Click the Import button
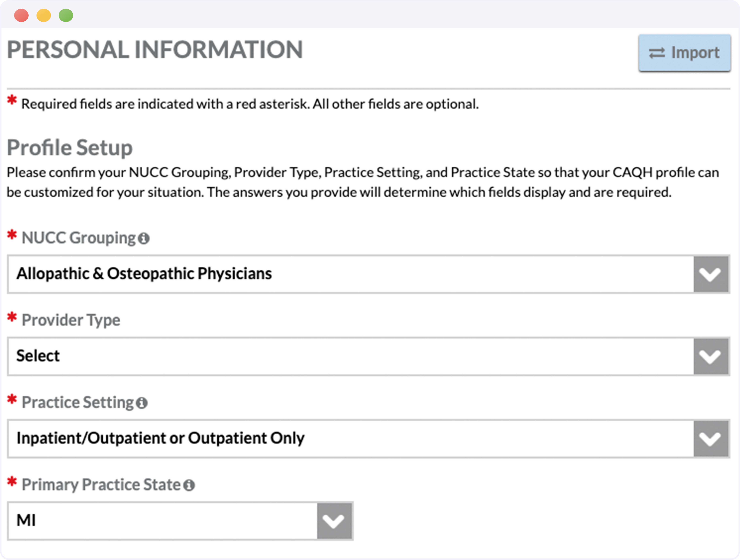 tap(684, 53)
